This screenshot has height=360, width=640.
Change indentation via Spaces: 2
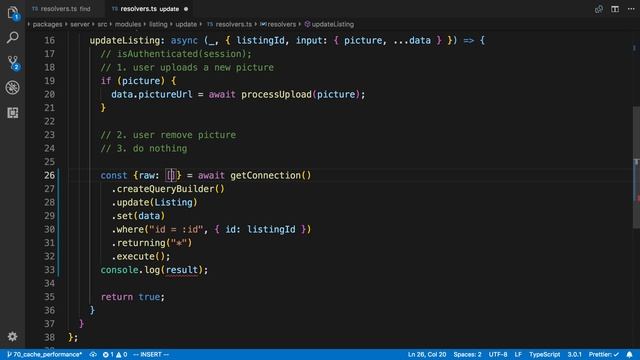tap(467, 354)
